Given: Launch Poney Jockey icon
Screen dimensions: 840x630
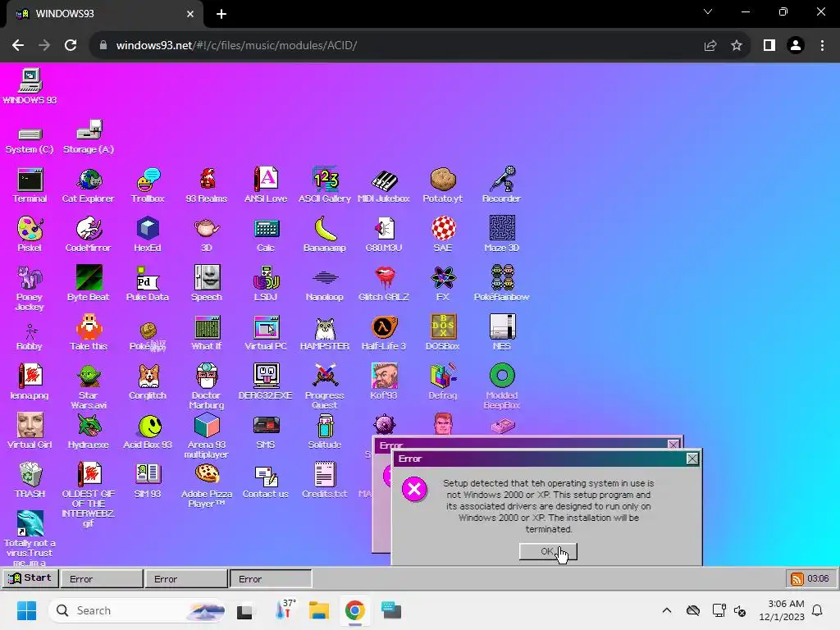Looking at the screenshot, I should tap(30, 288).
